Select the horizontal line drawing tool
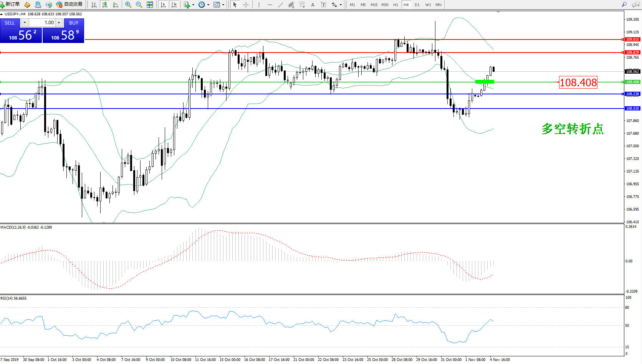This screenshot has height=364, width=642. 270,5
